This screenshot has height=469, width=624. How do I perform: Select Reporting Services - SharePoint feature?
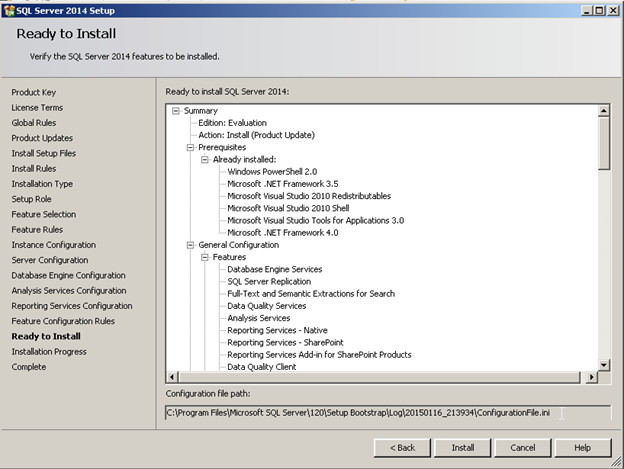(x=285, y=343)
